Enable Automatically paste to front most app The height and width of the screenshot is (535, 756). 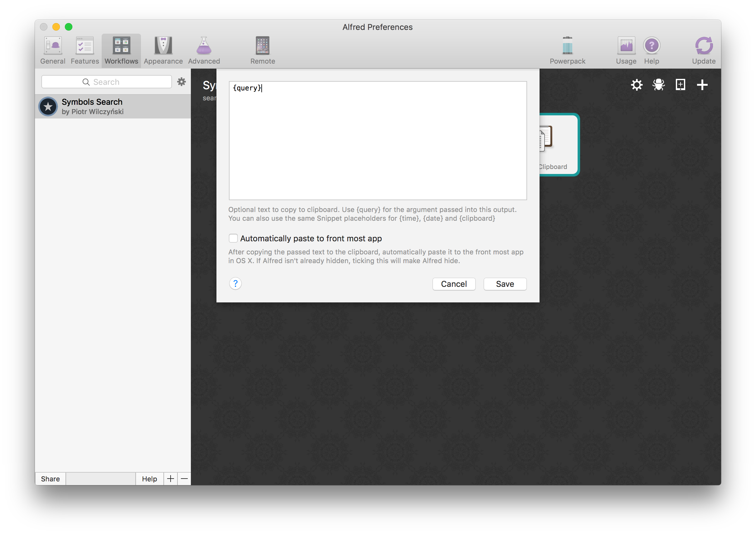(233, 238)
